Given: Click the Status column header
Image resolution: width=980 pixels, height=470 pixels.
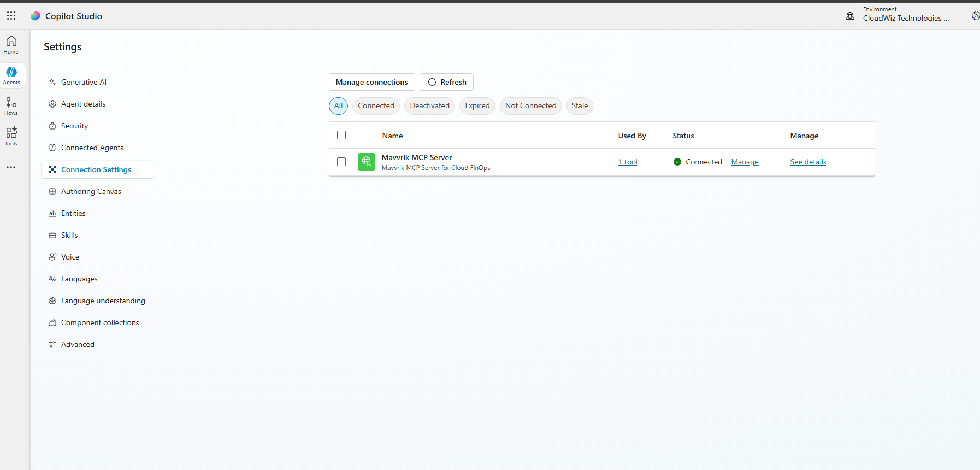Looking at the screenshot, I should point(683,136).
